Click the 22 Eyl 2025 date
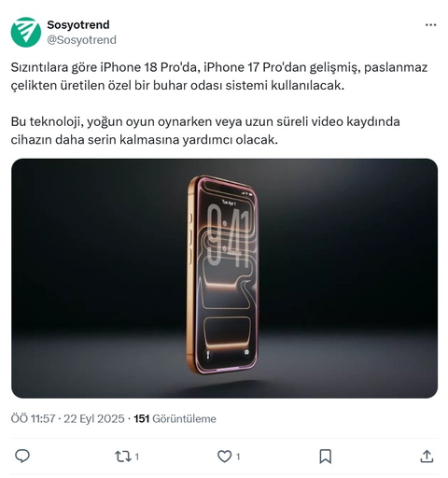This screenshot has width=448, height=478. [94, 418]
